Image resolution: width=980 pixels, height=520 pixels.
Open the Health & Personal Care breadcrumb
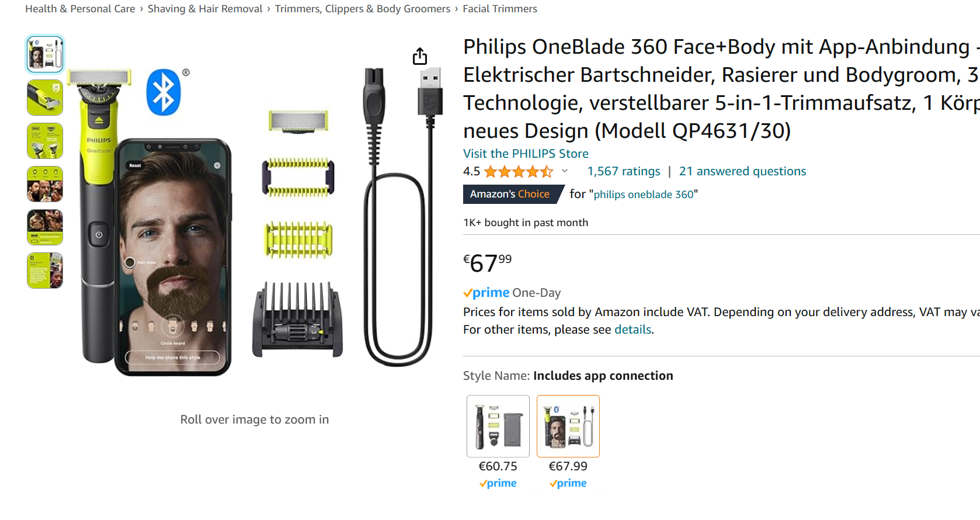pyautogui.click(x=80, y=9)
